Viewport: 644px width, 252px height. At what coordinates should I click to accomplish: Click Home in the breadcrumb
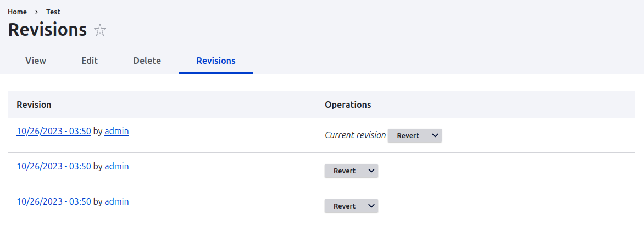point(17,12)
